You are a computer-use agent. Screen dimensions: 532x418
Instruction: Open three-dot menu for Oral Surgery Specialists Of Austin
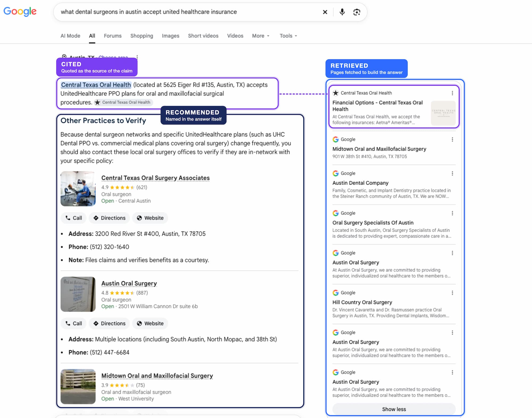[452, 213]
